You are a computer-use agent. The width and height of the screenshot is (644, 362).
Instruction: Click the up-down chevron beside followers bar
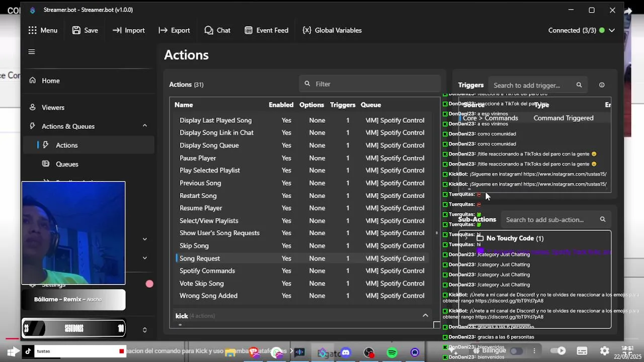[145, 330]
